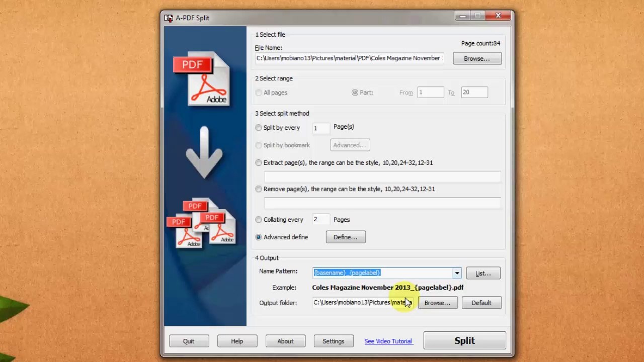The image size is (644, 362).
Task: Select the Extract page(s) radio button
Action: (x=259, y=163)
